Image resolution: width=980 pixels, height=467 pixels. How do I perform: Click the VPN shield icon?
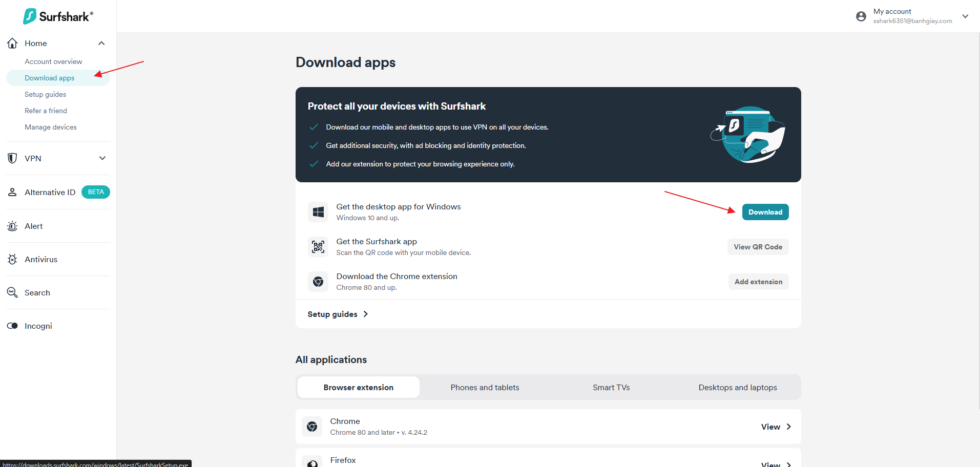(x=13, y=158)
